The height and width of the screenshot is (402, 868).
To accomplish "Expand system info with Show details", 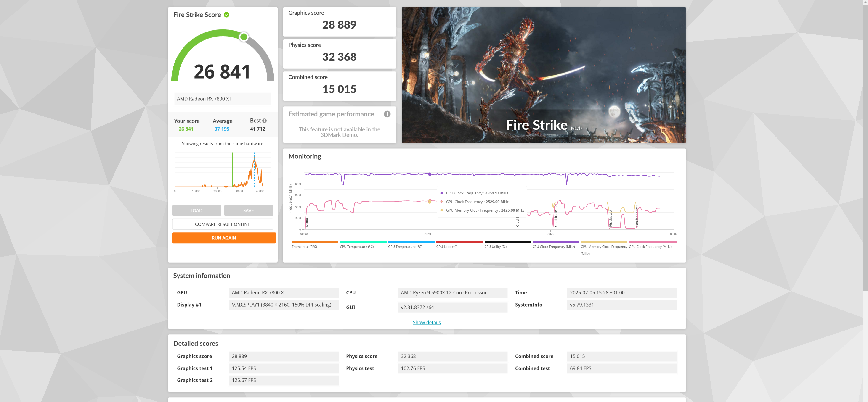I will click(x=426, y=322).
